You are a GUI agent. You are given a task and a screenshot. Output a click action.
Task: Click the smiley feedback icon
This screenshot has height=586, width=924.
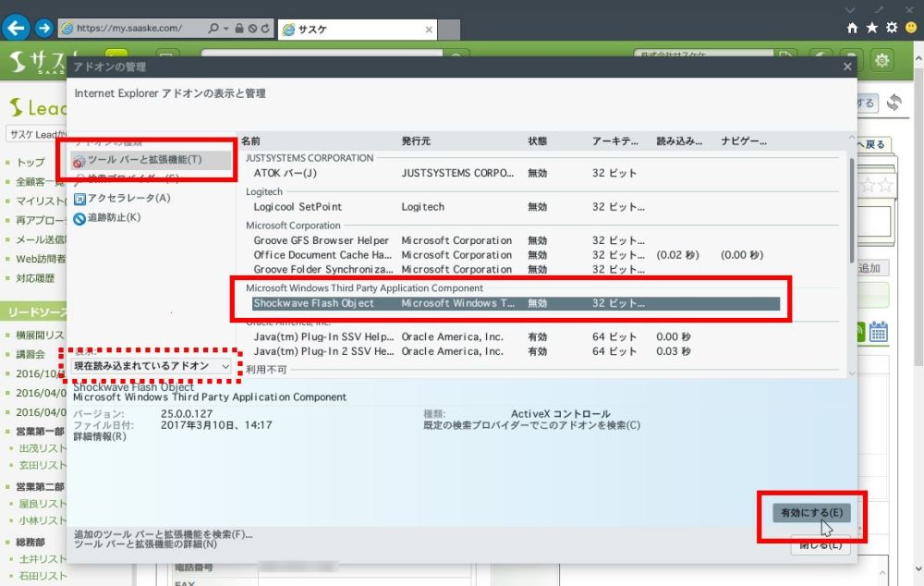tap(911, 28)
